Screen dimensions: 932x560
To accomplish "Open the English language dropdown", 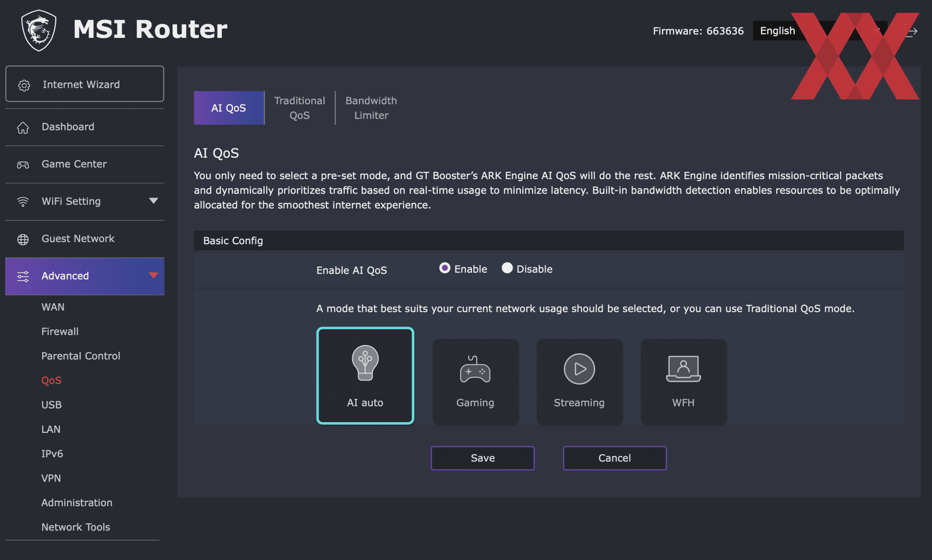I will [820, 31].
